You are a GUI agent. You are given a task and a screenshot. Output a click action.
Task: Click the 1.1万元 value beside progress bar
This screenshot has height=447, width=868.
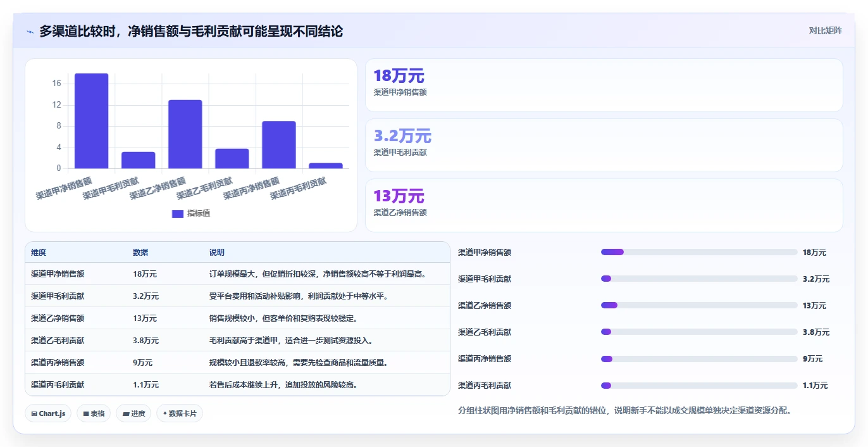pos(815,385)
